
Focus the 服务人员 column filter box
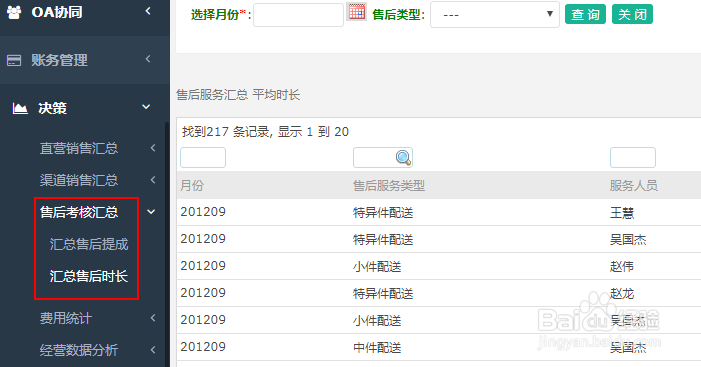[x=633, y=158]
